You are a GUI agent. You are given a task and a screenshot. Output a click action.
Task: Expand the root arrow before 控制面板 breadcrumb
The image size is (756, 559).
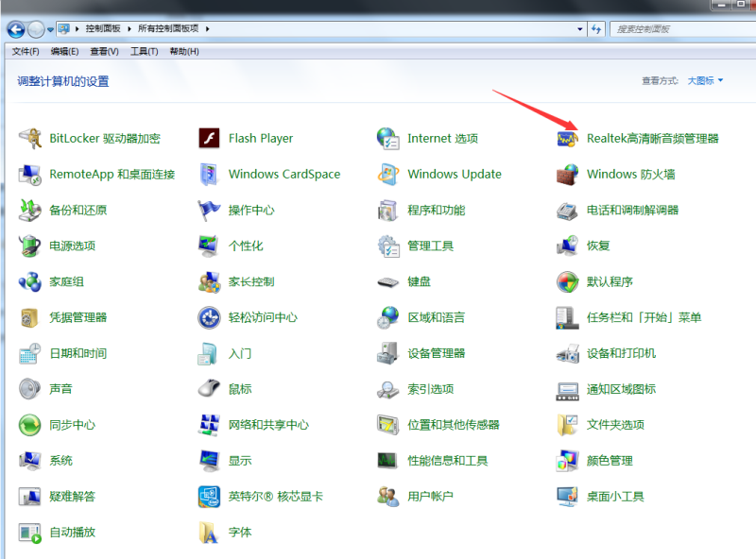[77, 29]
